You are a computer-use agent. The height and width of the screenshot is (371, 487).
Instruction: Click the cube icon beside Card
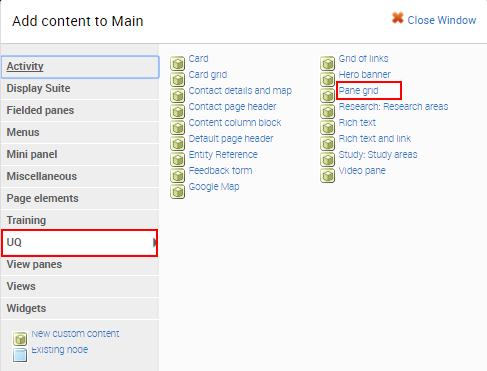pyautogui.click(x=178, y=63)
